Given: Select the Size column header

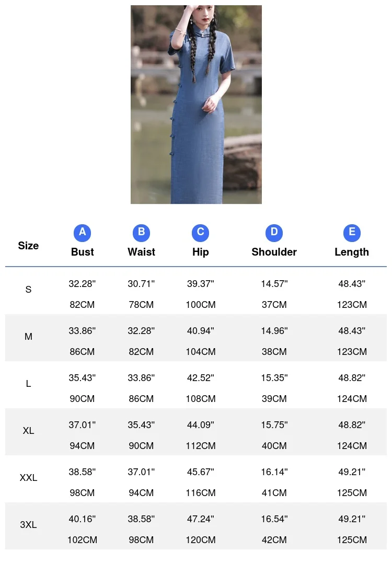Looking at the screenshot, I should 28,246.
